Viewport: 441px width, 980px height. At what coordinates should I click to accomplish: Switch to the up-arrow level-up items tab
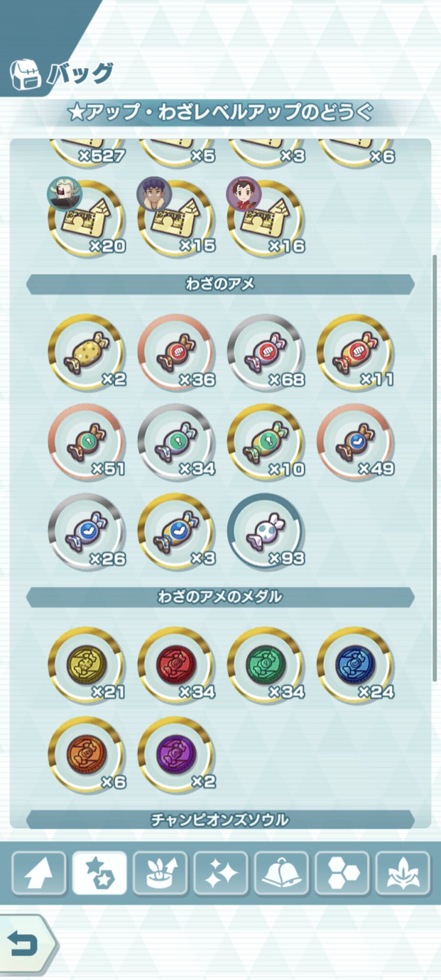coord(39,873)
